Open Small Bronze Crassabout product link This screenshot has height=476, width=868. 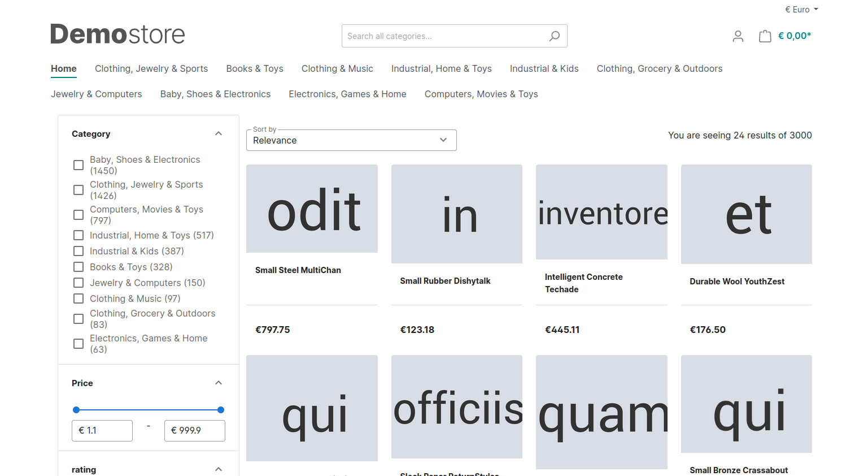[739, 470]
